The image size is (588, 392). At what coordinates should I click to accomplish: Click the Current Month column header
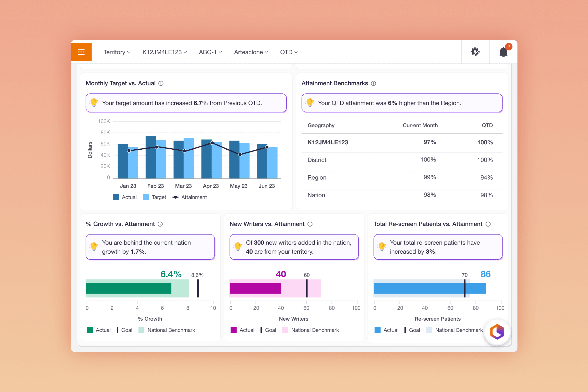[x=420, y=125]
